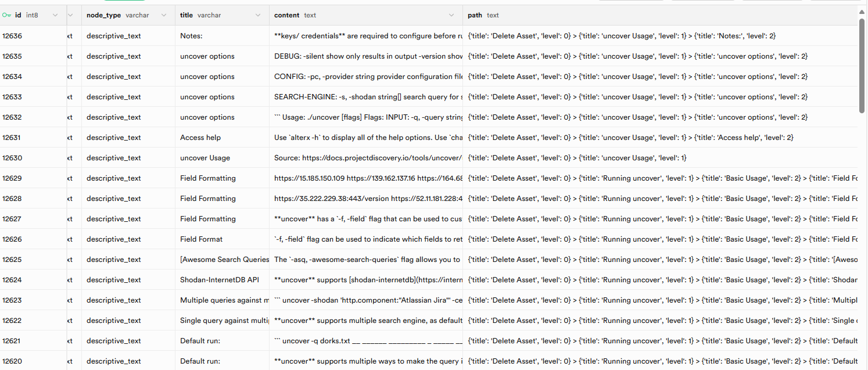
Task: Click content cell starting 'https://15.185.150.109'
Action: (x=366, y=178)
